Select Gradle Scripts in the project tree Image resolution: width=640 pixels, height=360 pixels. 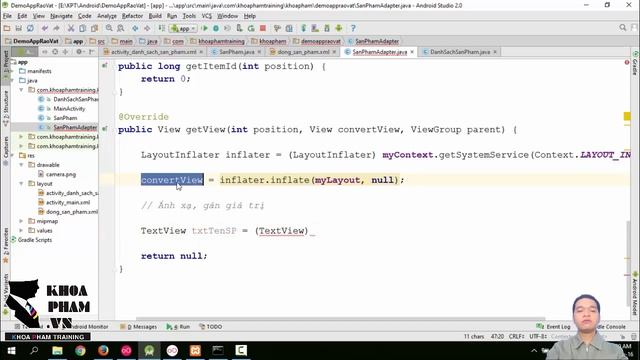coord(35,240)
